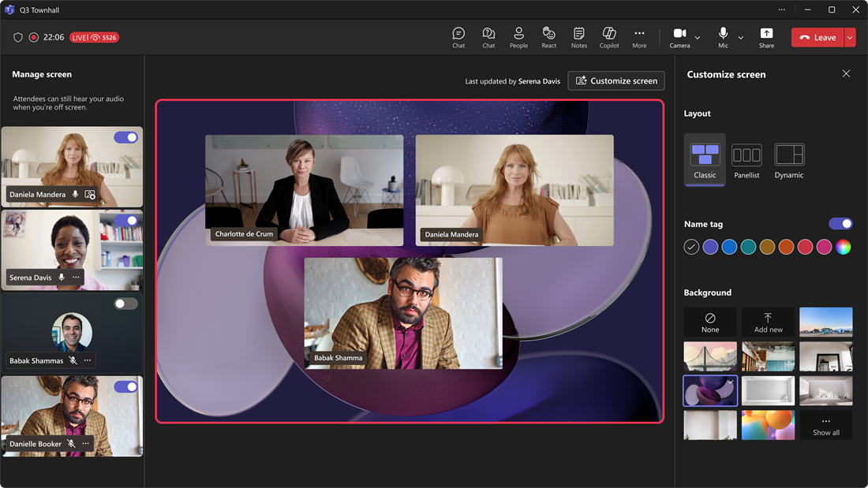Image resolution: width=868 pixels, height=488 pixels.
Task: Choose None for background
Action: 710,322
